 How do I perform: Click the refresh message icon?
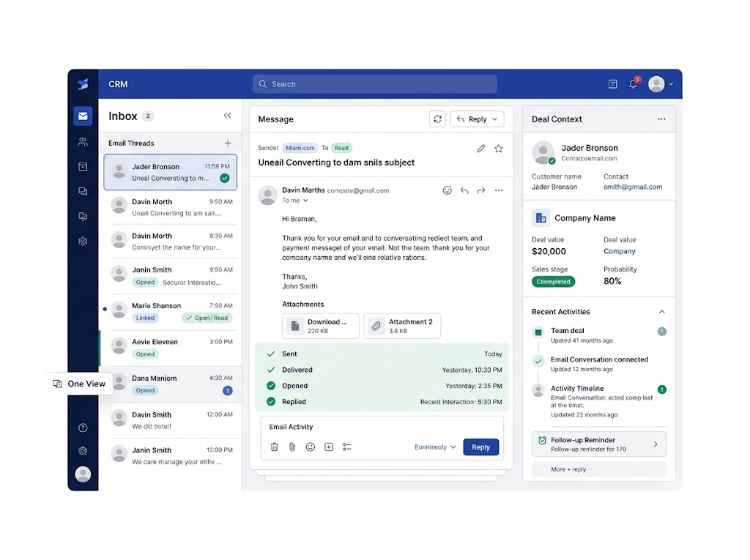pyautogui.click(x=438, y=119)
